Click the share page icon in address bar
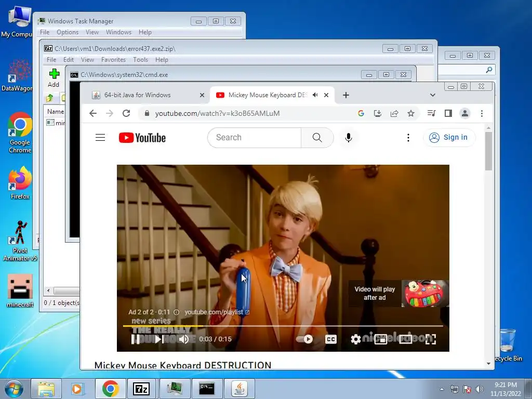This screenshot has height=399, width=532. 394,113
